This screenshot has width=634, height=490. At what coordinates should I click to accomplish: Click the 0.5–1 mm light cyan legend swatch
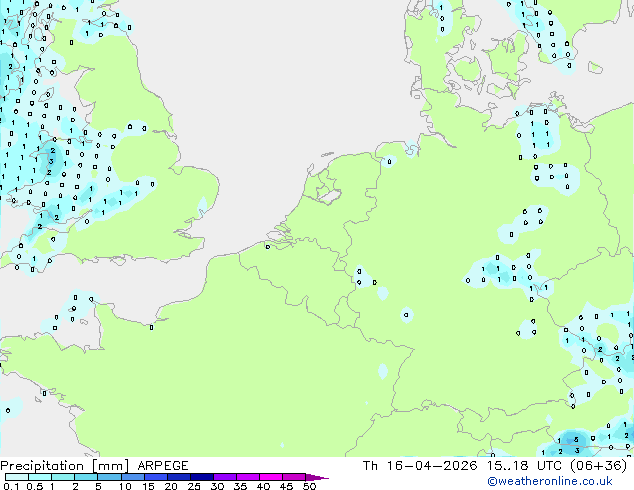click(40, 477)
